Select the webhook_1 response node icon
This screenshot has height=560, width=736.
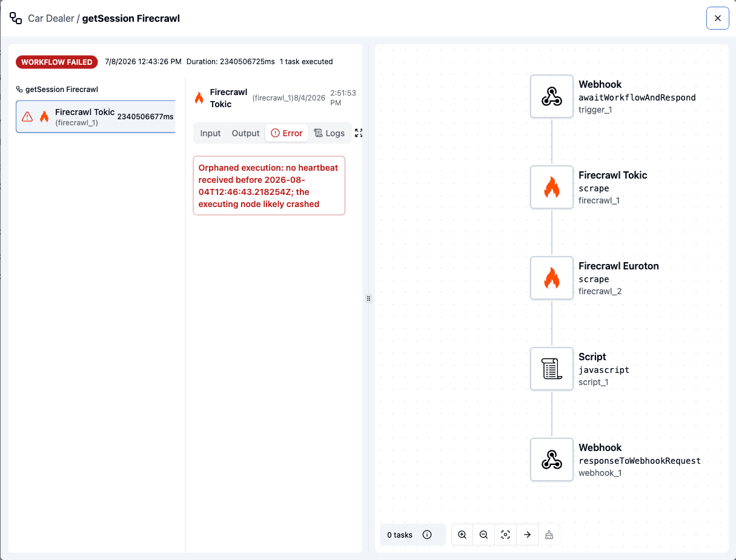click(551, 460)
